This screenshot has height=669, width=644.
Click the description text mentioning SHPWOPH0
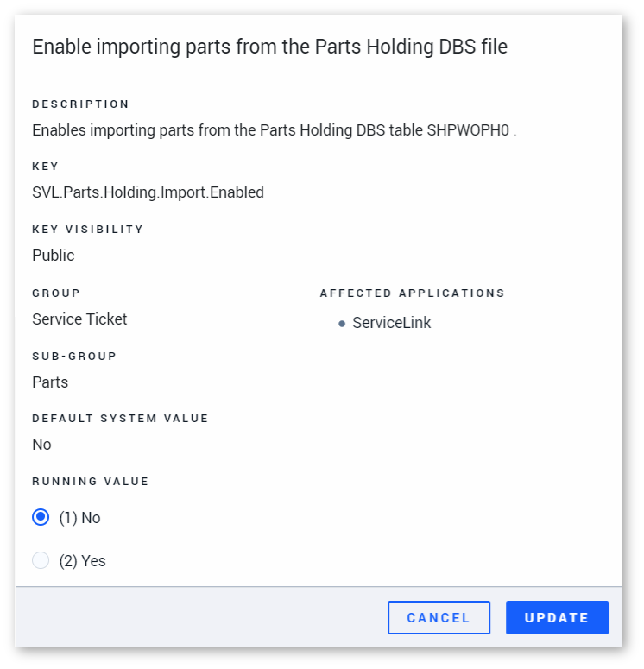274,130
